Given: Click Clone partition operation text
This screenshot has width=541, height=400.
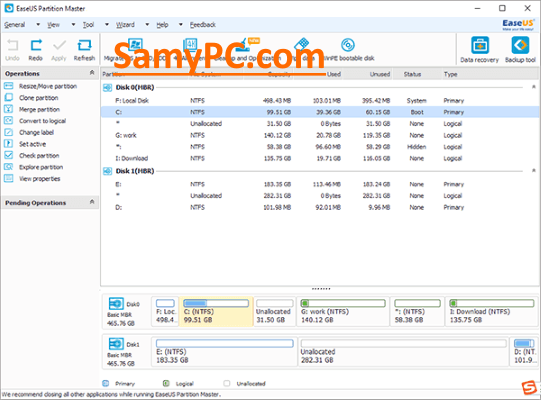Looking at the screenshot, I should point(39,98).
